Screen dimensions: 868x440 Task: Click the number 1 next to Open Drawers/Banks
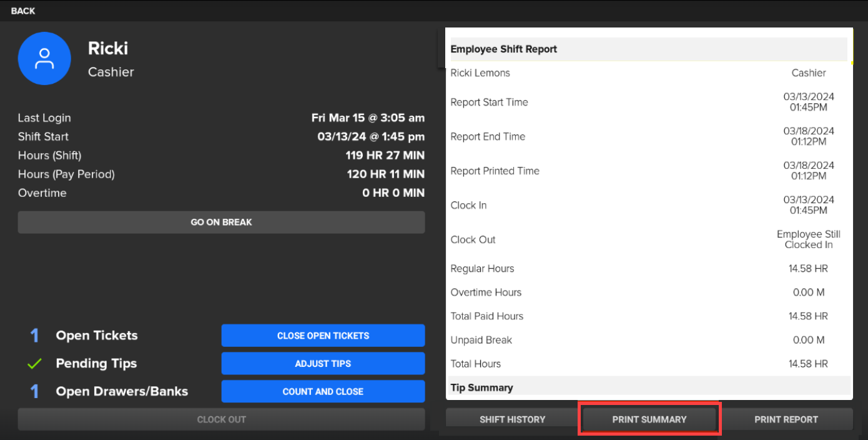click(34, 392)
